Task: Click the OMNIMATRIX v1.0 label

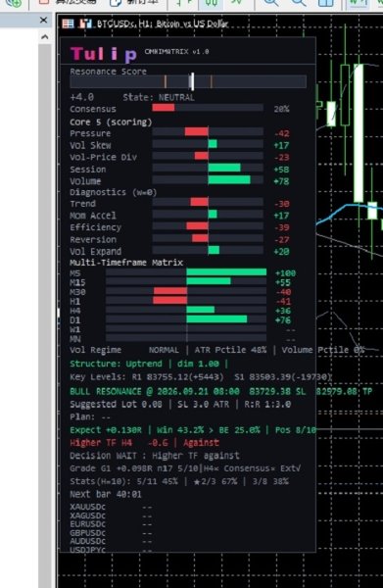Action: coord(176,51)
